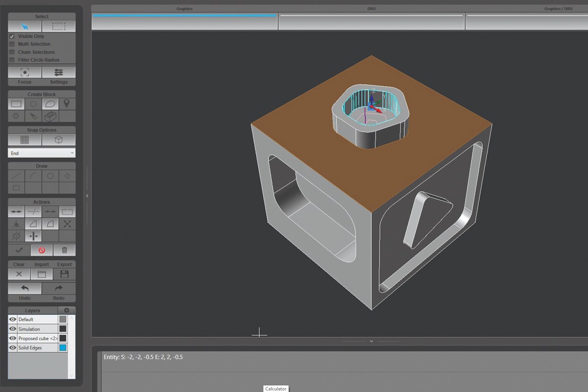This screenshot has height=392, width=588.
Task: Open the Settings sliders icon under Select
Action: (59, 72)
